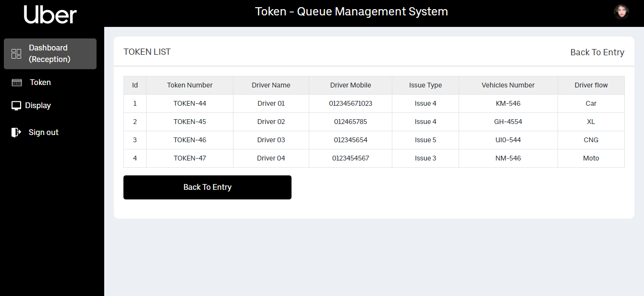Click the Sign out door icon
Viewport: 644px width, 296px height.
coord(16,132)
